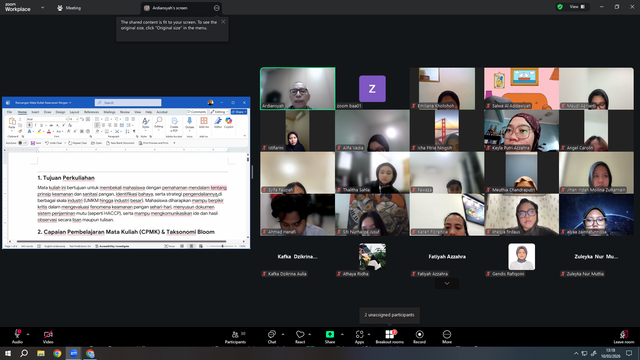The image size is (640, 360).
Task: Open Windows taskbar search
Action: pyautogui.click(x=24, y=353)
